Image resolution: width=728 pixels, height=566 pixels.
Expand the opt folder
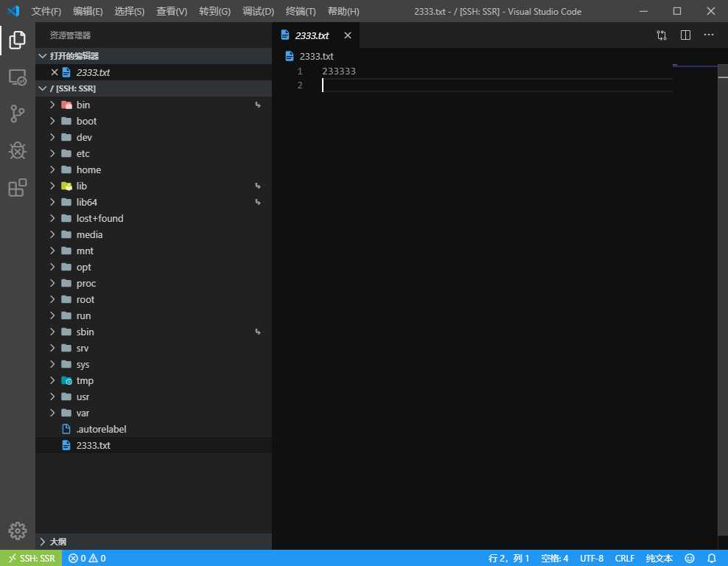click(x=154, y=268)
